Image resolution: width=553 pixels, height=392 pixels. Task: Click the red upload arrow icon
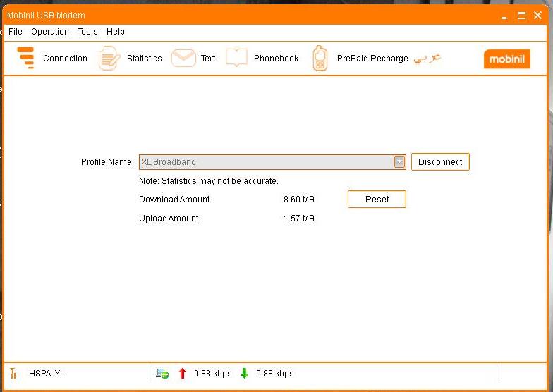pyautogui.click(x=182, y=374)
